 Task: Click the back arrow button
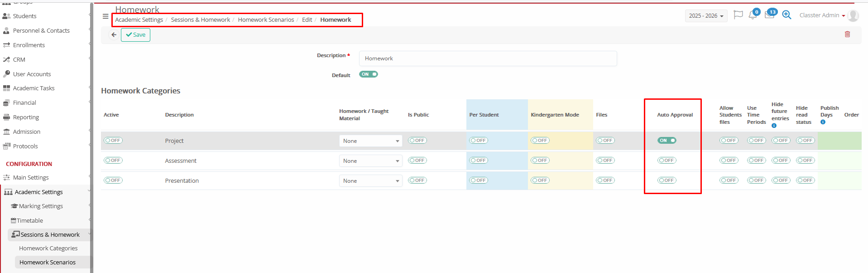click(x=114, y=35)
